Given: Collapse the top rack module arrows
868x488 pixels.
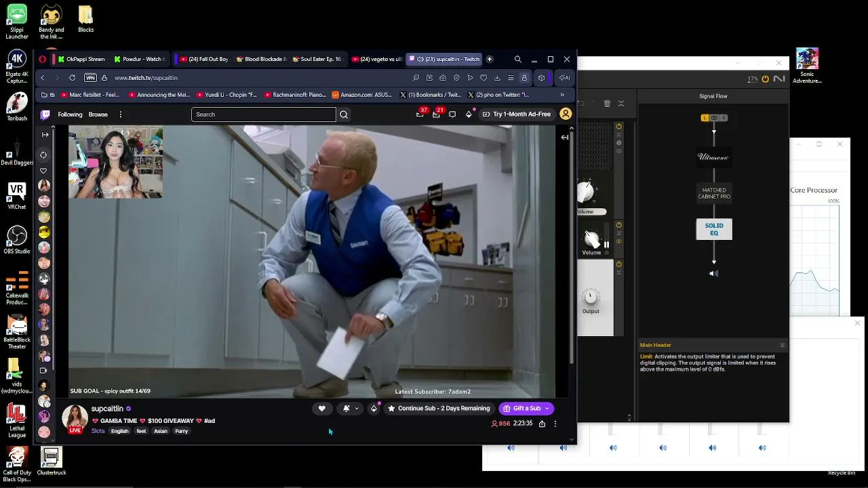Looking at the screenshot, I should coord(618,135).
